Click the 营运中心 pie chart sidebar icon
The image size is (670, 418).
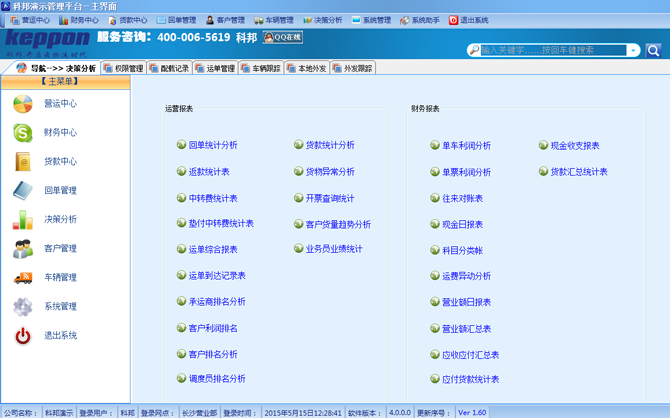[x=23, y=104]
